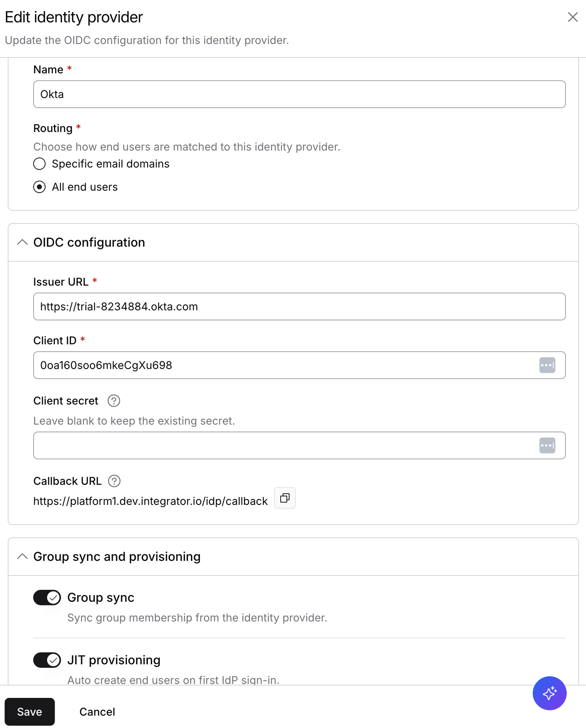Open the Callback URL help tooltip
This screenshot has width=586, height=728.
(x=114, y=481)
